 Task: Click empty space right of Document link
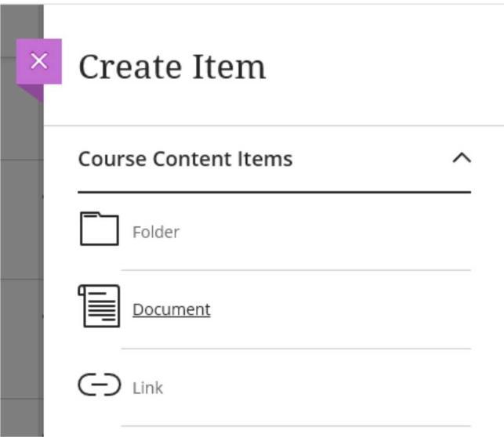tap(337, 309)
